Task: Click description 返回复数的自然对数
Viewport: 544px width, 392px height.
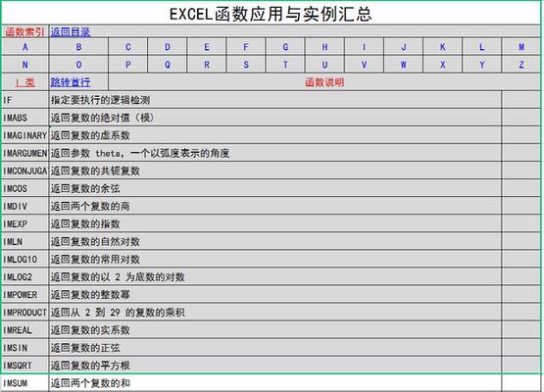Action: 95,242
